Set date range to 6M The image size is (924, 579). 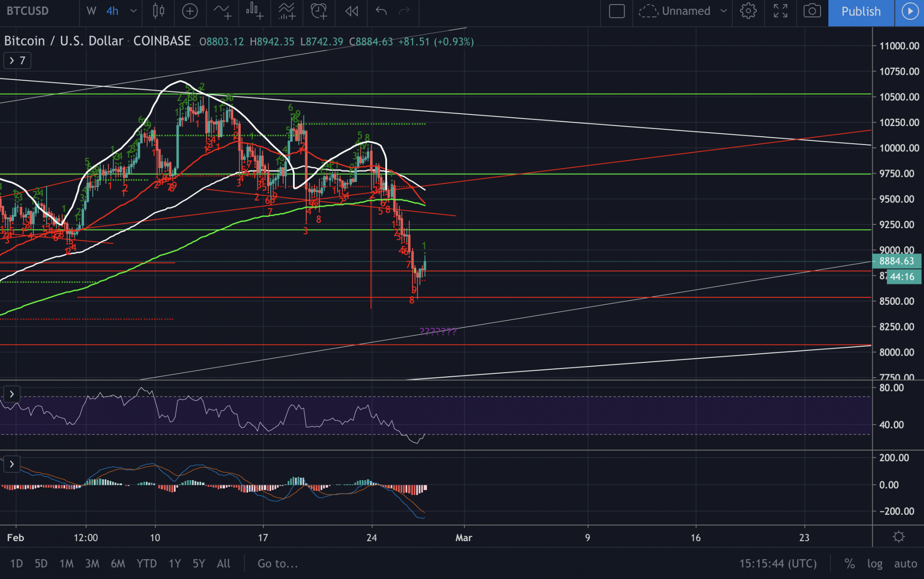tap(118, 564)
